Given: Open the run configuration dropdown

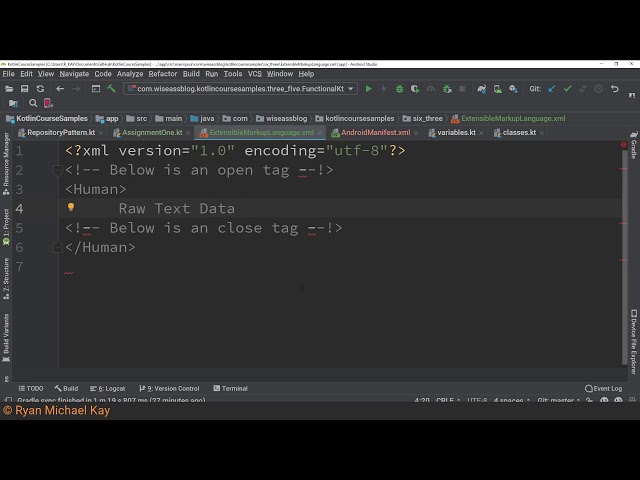Looking at the screenshot, I should click(x=240, y=89).
